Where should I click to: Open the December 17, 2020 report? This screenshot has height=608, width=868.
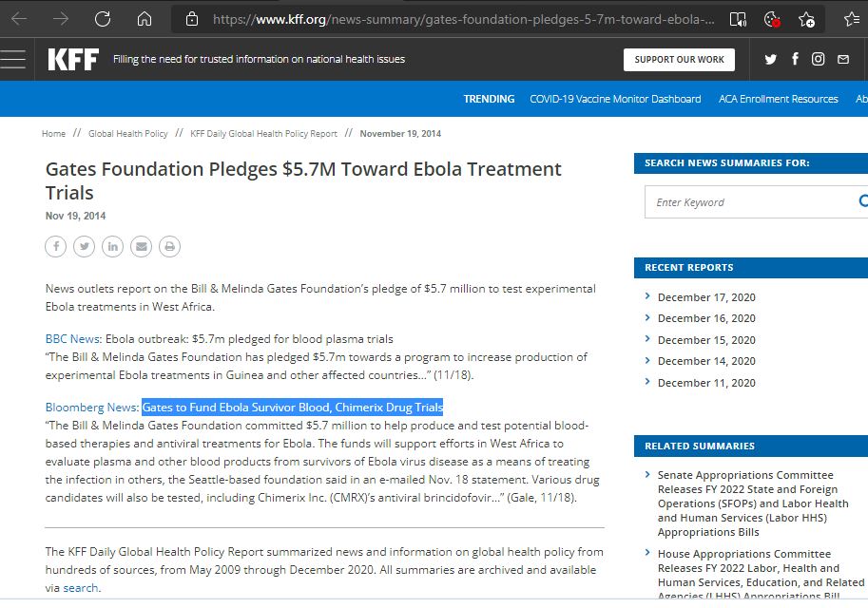point(706,297)
